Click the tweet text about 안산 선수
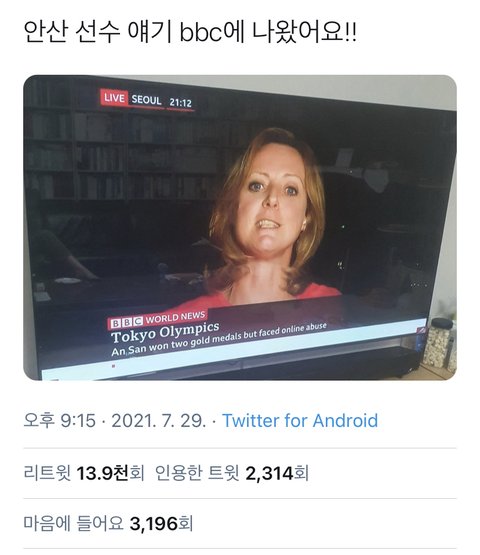 [x=190, y=32]
